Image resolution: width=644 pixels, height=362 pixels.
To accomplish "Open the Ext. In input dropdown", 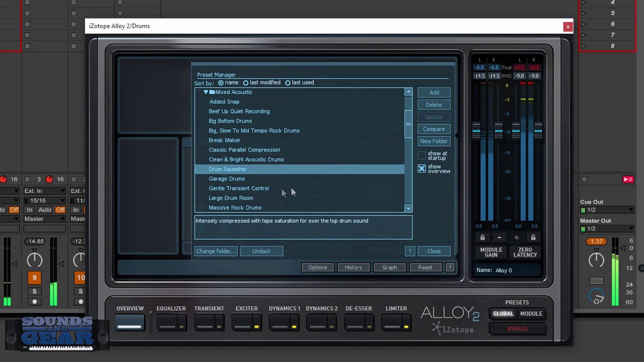I will pyautogui.click(x=44, y=191).
